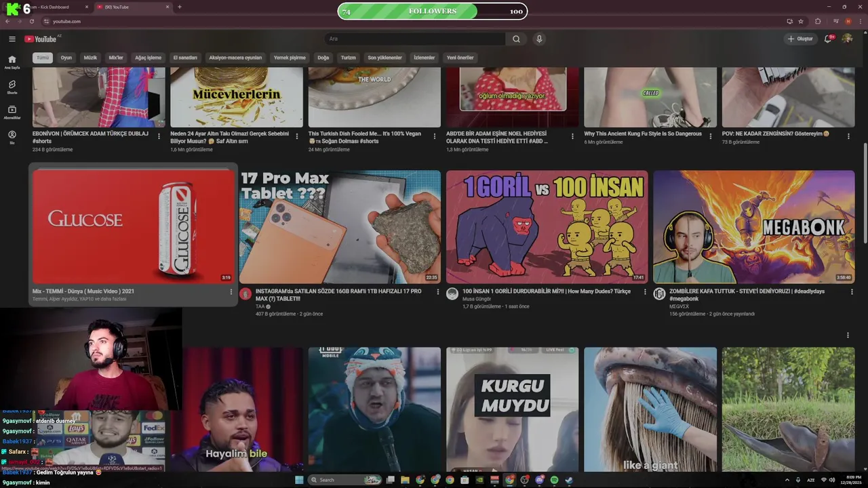Viewport: 868px width, 488px height.
Task: Select the Tümü filter chip
Action: (43, 58)
